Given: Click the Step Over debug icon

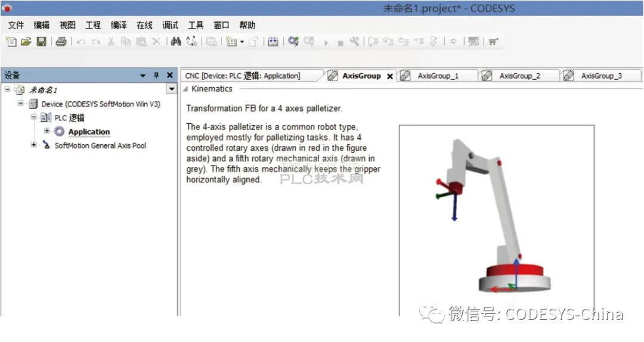Looking at the screenshot, I should coord(373,42).
